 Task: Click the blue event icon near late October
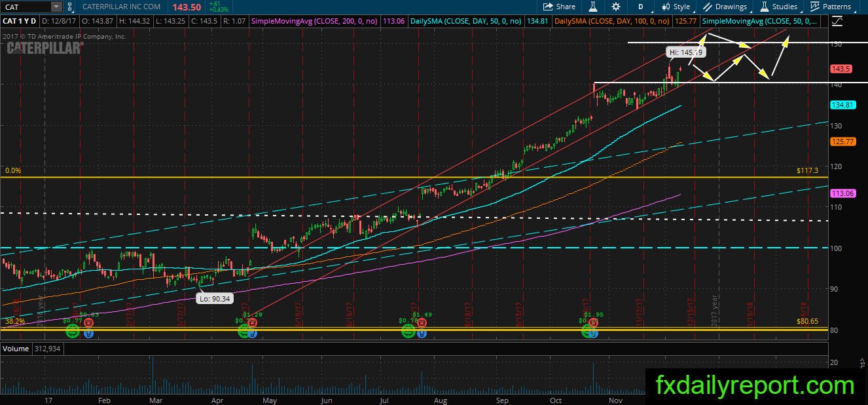click(593, 333)
